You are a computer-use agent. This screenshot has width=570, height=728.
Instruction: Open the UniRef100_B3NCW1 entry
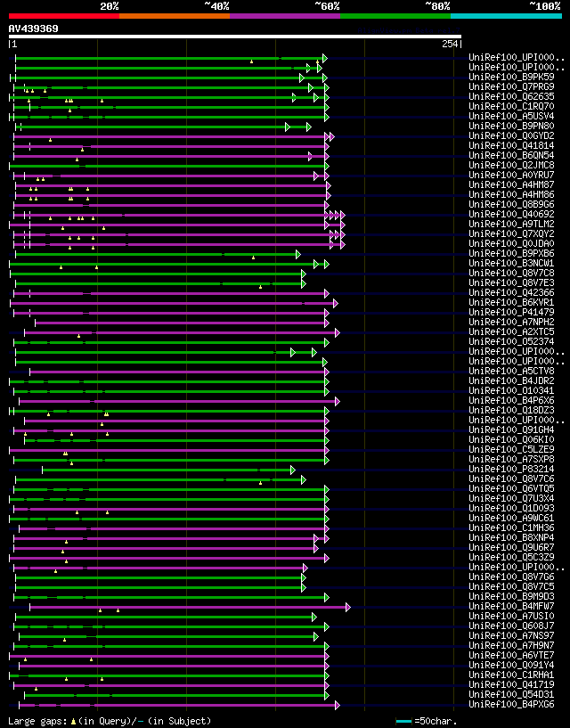point(511,263)
